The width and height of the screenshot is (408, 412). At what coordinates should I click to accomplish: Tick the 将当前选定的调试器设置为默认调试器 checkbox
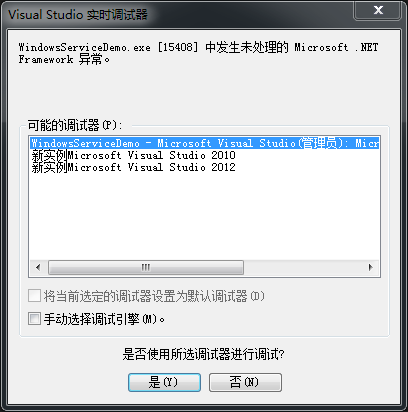click(x=34, y=296)
